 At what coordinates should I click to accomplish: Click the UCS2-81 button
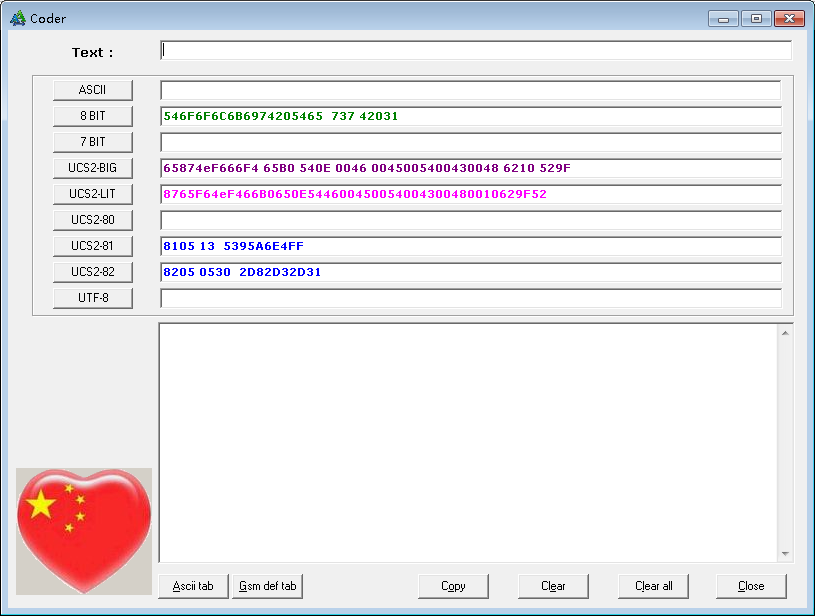tap(93, 246)
